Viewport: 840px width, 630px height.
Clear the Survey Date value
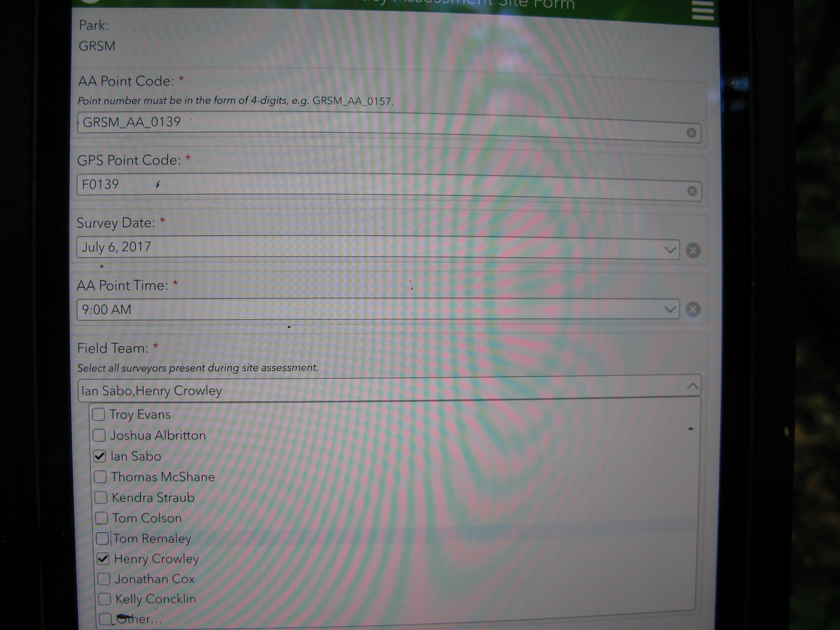(x=693, y=250)
